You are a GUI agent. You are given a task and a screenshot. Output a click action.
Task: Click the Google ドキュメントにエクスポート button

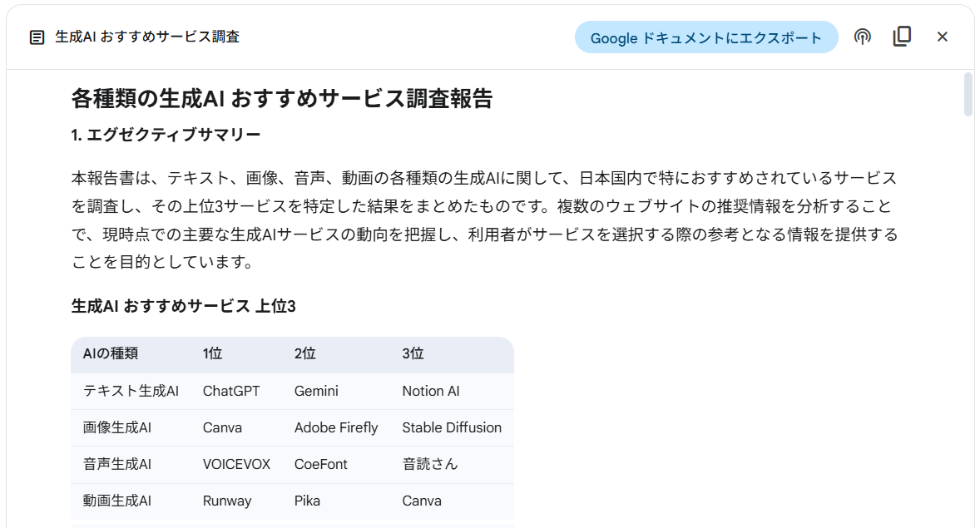click(706, 37)
